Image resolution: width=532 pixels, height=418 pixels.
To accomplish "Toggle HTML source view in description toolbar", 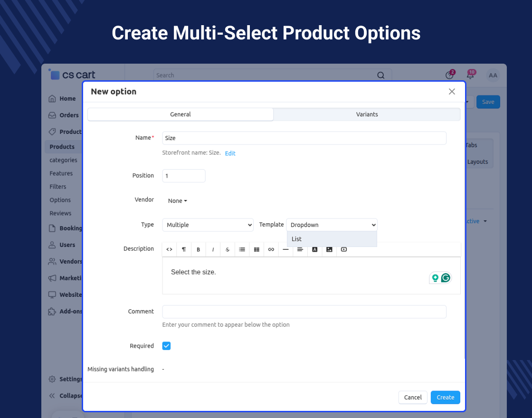I will pos(169,249).
